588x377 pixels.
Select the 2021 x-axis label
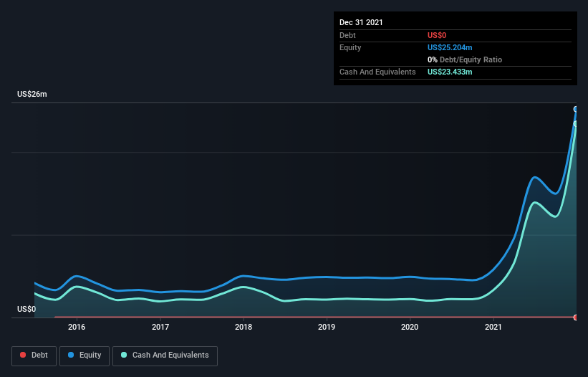(x=493, y=328)
